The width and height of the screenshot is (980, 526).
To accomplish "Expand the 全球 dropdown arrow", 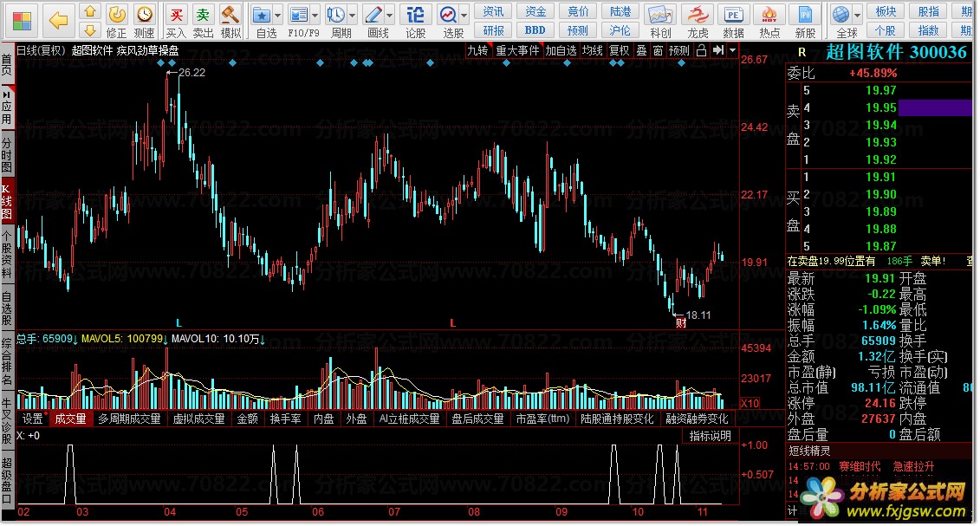I will [x=858, y=15].
